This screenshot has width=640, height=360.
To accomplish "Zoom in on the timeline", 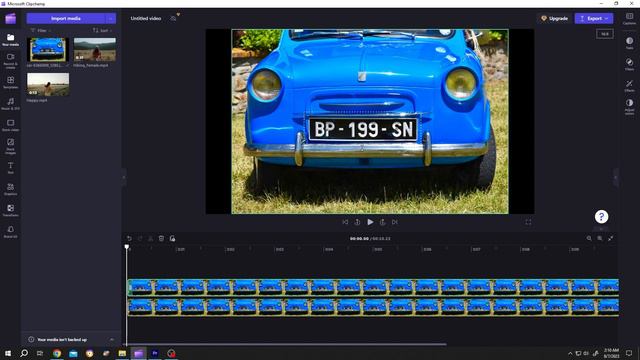I will click(x=600, y=238).
